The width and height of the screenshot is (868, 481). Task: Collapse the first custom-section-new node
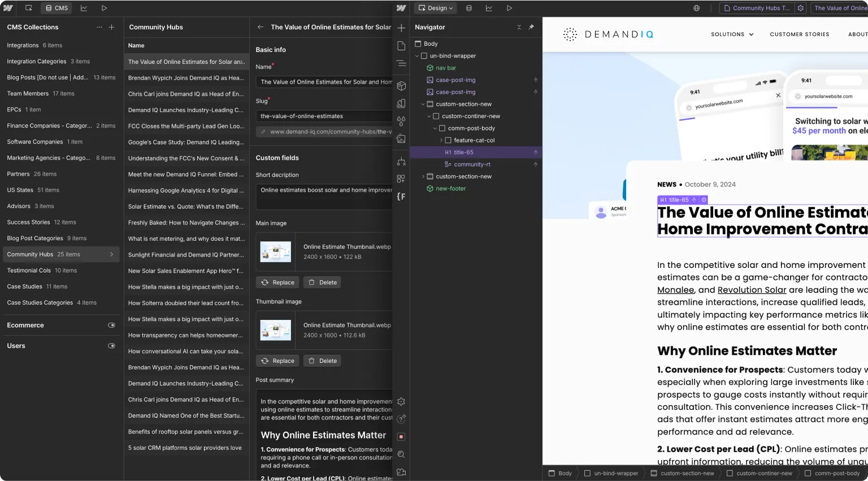(423, 104)
